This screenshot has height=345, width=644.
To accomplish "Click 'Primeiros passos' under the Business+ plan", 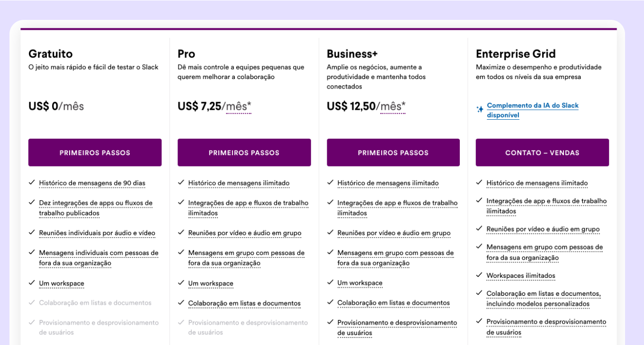I will [x=393, y=152].
